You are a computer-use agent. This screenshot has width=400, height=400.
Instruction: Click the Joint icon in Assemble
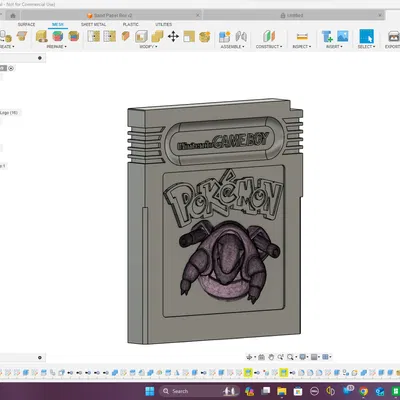pos(241,36)
